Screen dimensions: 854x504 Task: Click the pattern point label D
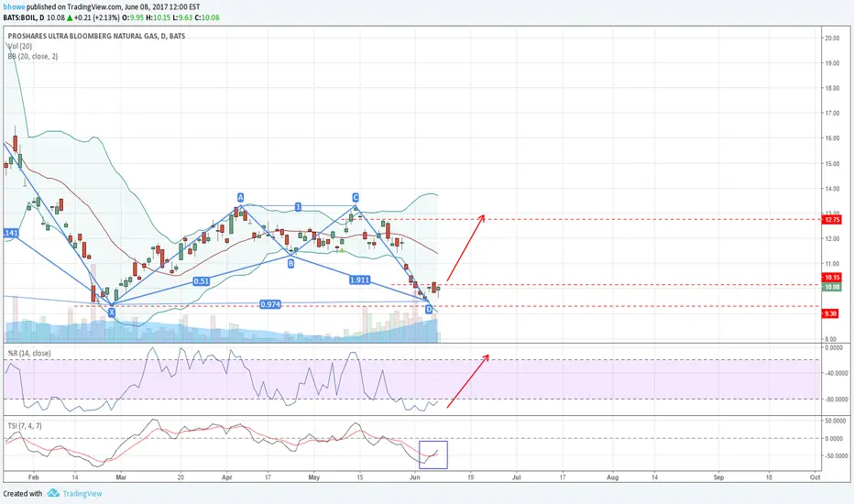[429, 310]
